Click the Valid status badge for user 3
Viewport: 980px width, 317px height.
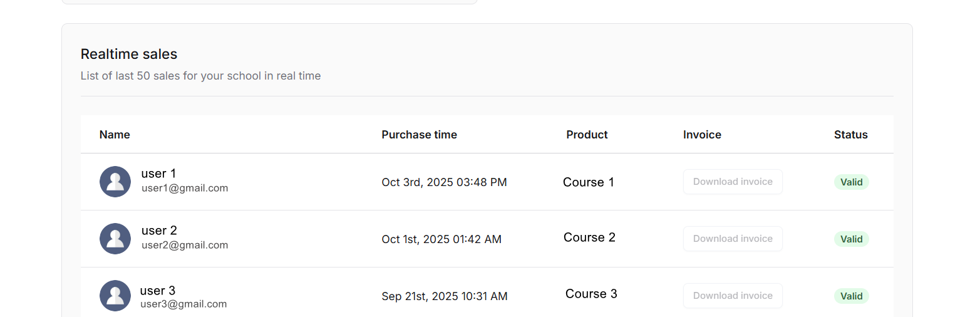tap(851, 296)
